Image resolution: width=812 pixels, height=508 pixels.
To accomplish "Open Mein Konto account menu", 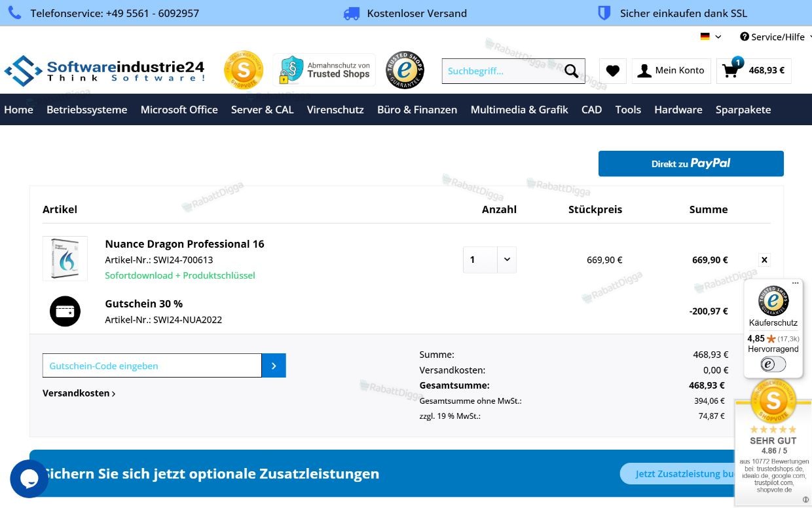I will point(671,71).
